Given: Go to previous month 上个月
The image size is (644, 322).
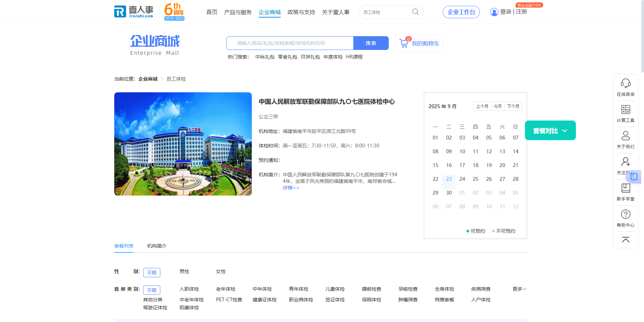Looking at the screenshot, I should pyautogui.click(x=482, y=106).
